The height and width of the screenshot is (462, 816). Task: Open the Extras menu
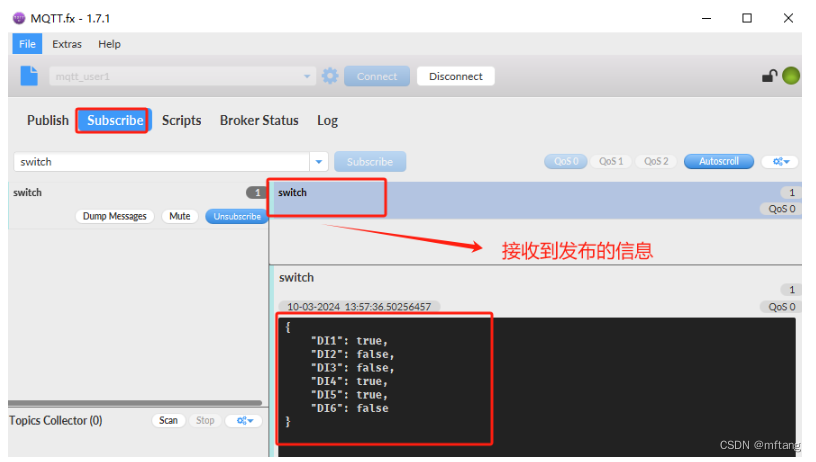click(x=67, y=44)
